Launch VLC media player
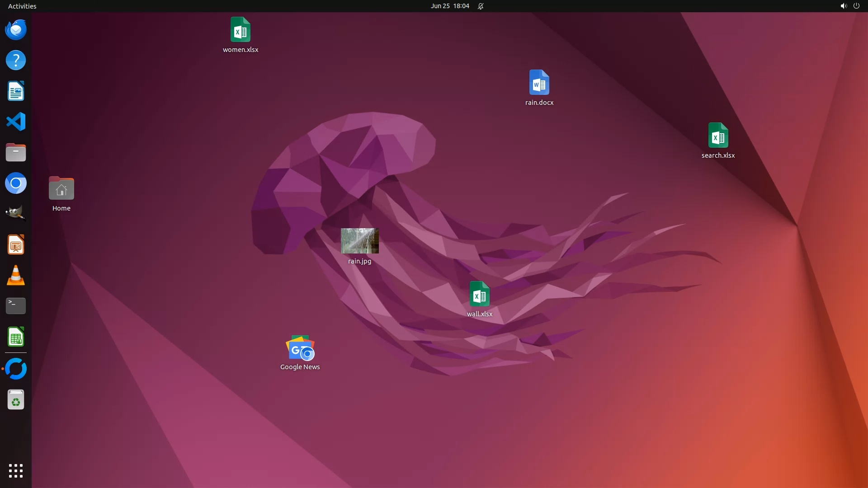The width and height of the screenshot is (868, 488). click(16, 276)
